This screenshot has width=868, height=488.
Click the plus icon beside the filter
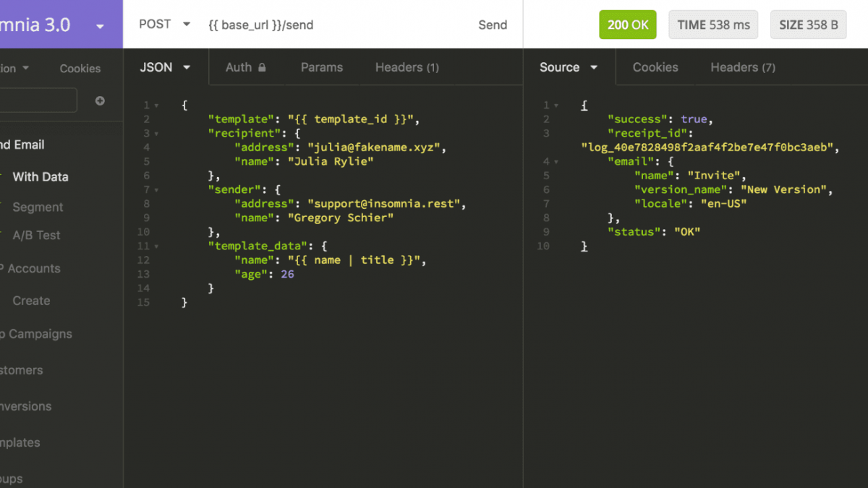pos(100,100)
